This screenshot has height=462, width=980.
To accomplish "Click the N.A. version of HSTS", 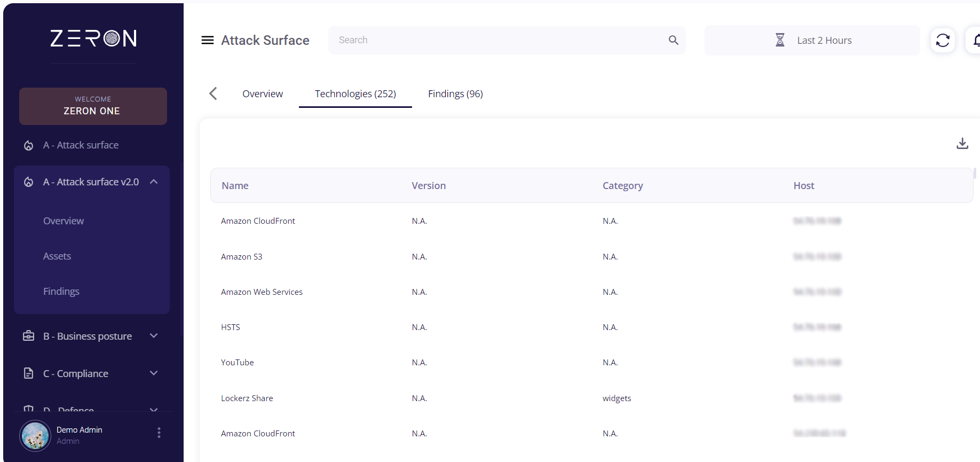I will click(420, 327).
